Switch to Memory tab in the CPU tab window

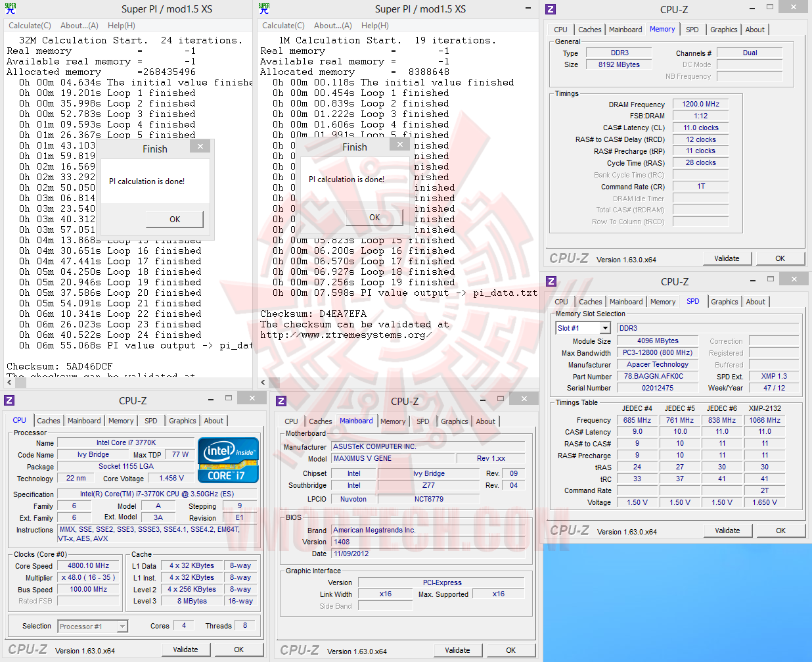(x=121, y=421)
